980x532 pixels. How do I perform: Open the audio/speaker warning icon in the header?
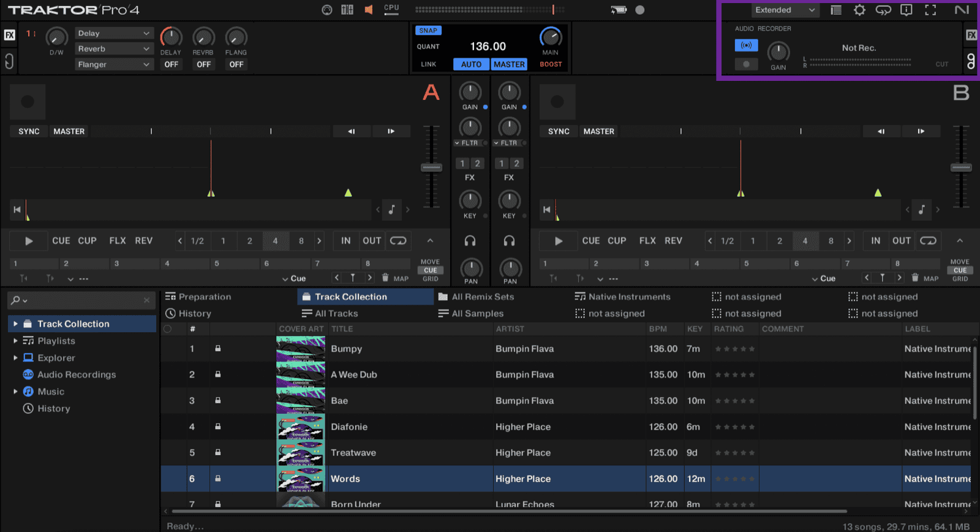369,9
